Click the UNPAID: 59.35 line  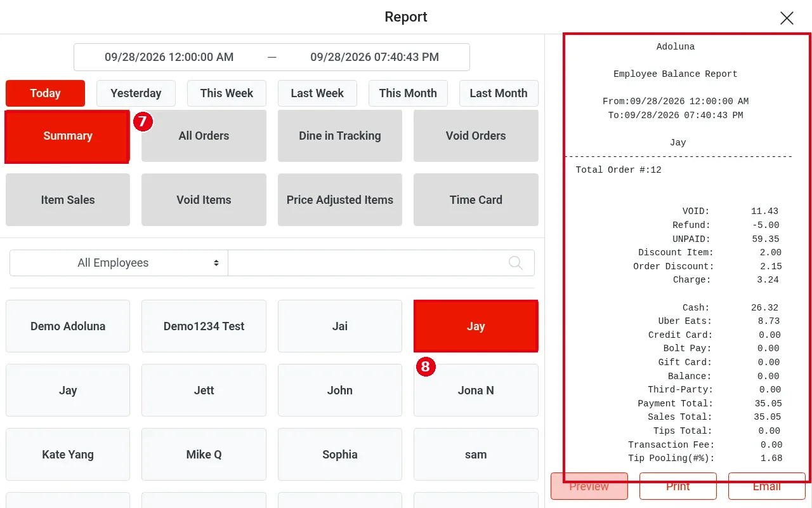coord(726,239)
